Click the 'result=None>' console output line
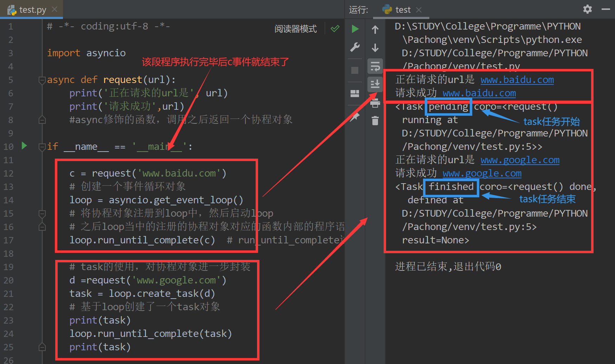 436,240
